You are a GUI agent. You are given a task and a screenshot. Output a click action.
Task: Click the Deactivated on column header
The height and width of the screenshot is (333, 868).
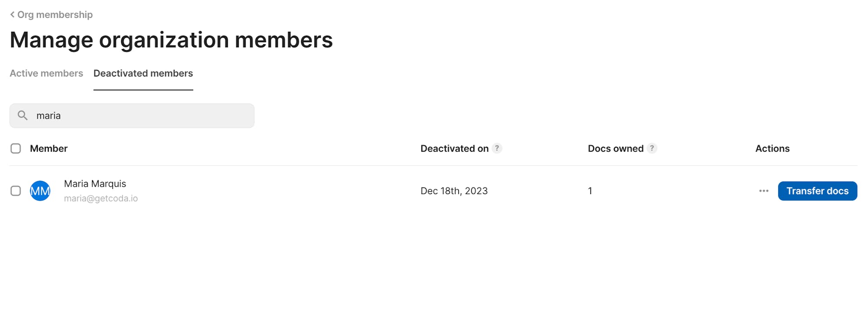[x=454, y=148]
